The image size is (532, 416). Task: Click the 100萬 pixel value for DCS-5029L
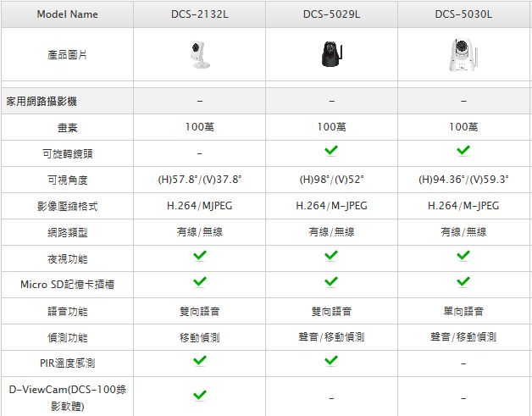click(331, 127)
